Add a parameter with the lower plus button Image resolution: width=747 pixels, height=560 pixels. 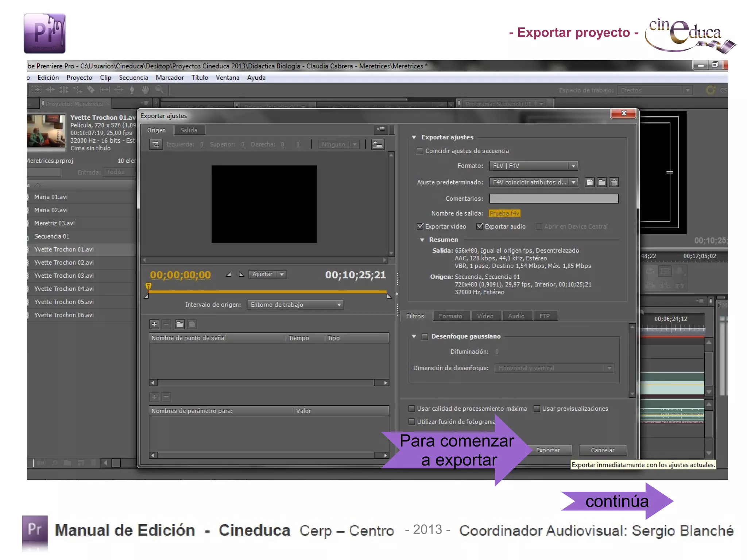[154, 397]
